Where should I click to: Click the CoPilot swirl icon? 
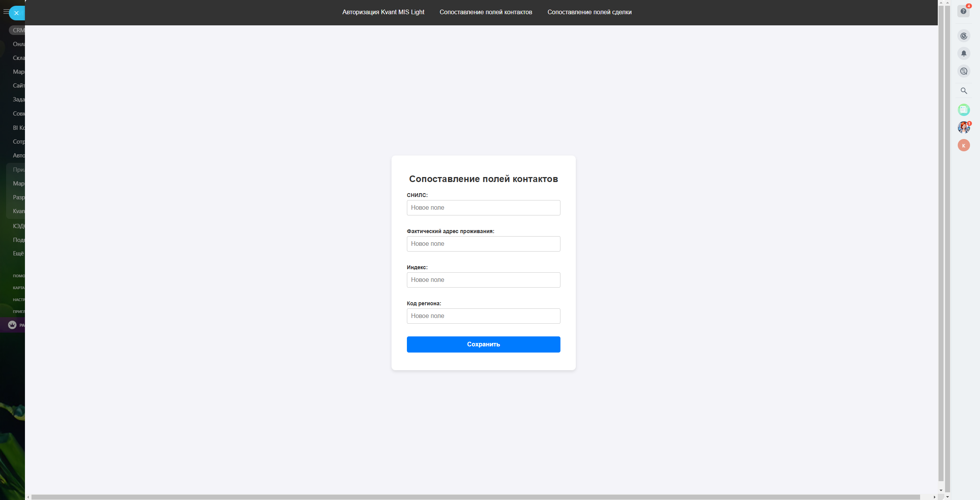coord(963,36)
